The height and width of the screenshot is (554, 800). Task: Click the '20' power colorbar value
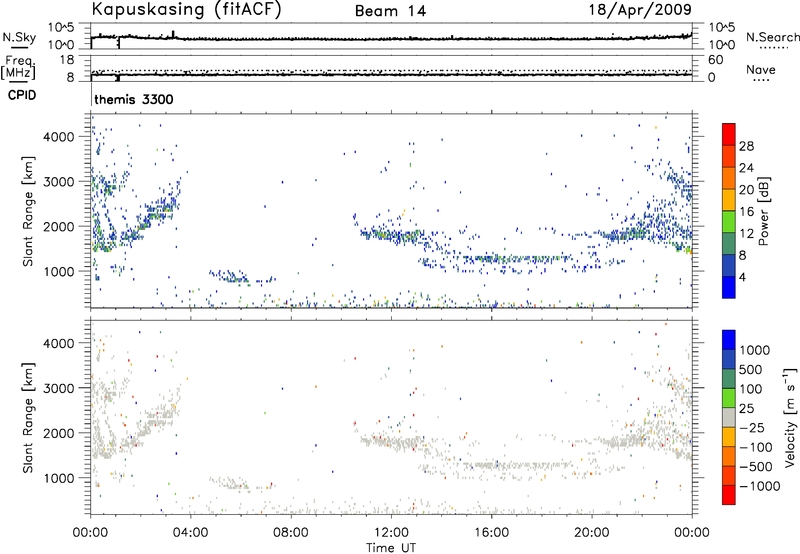(746, 190)
